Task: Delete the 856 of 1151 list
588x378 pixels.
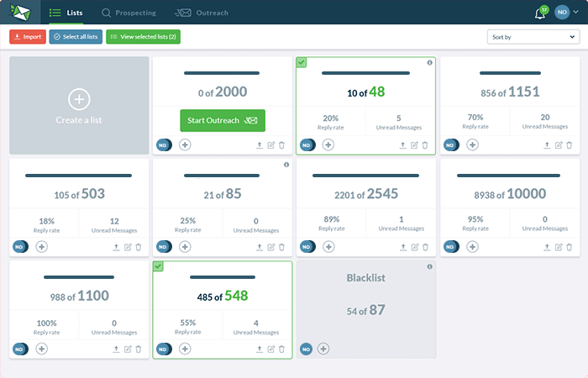Action: coord(569,144)
